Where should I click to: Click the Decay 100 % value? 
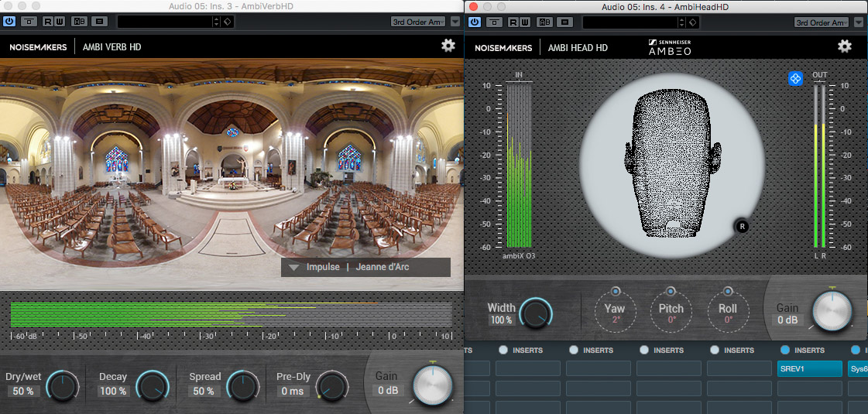(x=114, y=392)
